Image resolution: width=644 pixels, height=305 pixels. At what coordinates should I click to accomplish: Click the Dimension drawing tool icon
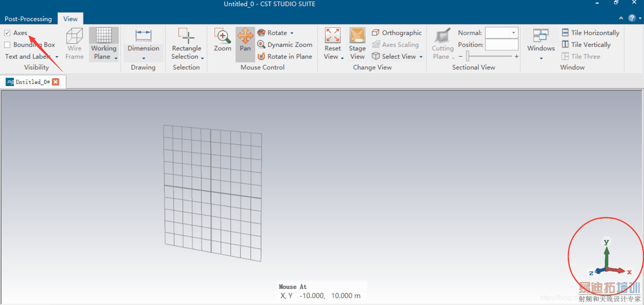click(x=143, y=35)
